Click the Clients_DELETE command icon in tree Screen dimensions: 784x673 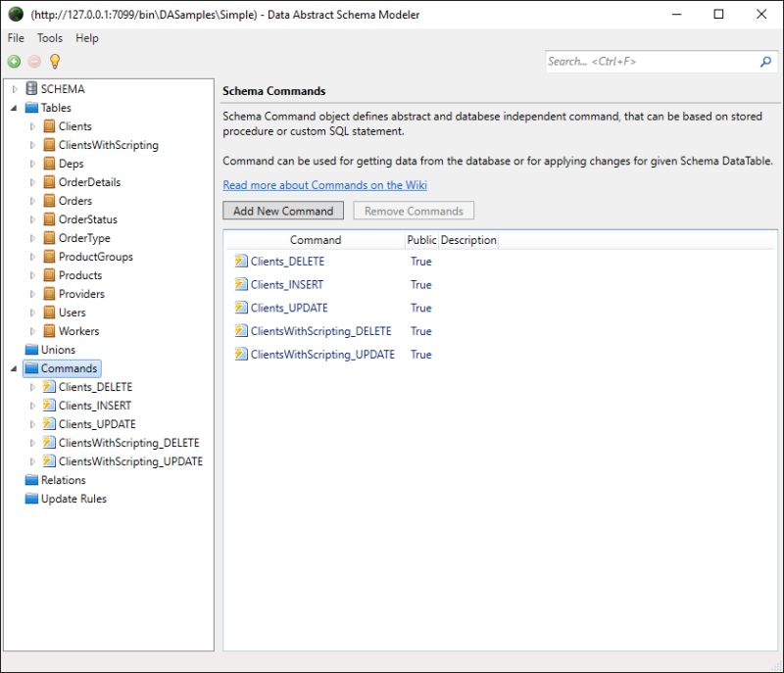coord(49,387)
